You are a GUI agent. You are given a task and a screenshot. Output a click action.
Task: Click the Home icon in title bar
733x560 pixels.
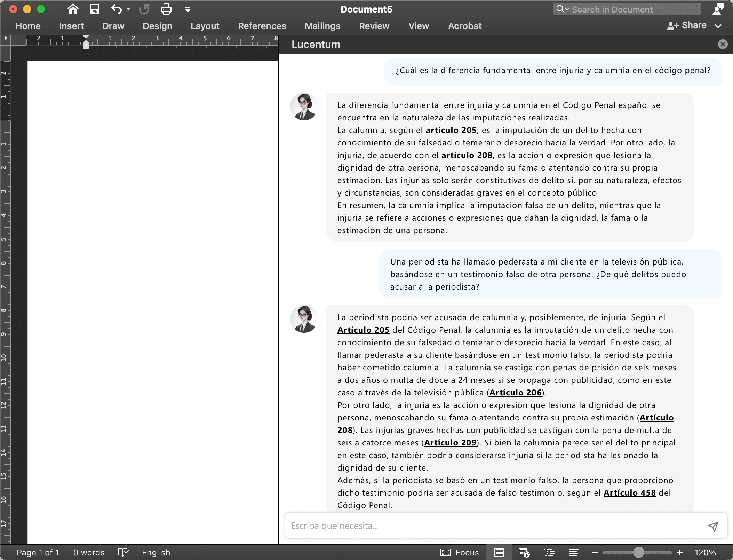[73, 9]
